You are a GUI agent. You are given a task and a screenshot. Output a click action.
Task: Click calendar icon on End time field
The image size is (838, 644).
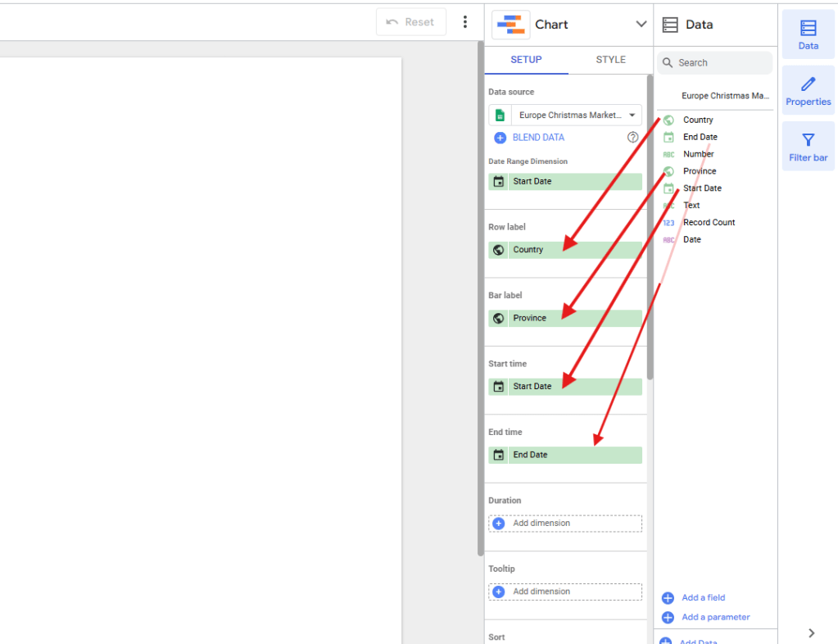499,455
